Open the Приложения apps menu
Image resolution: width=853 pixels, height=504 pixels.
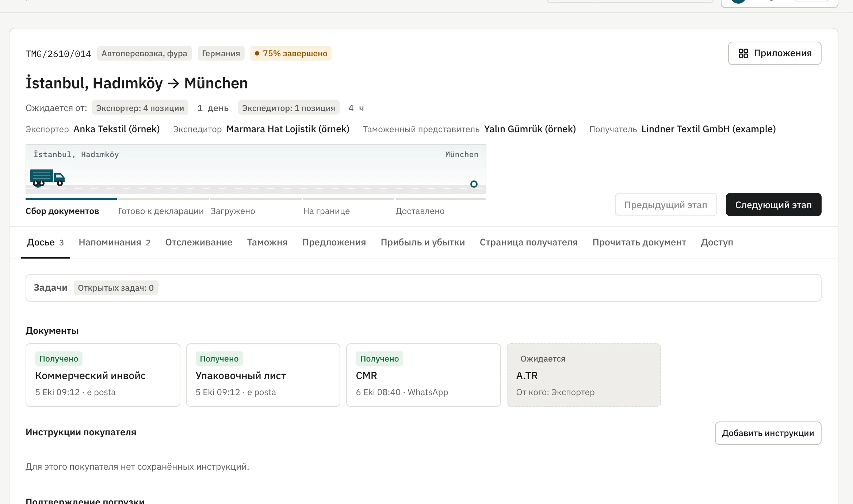[x=774, y=53]
